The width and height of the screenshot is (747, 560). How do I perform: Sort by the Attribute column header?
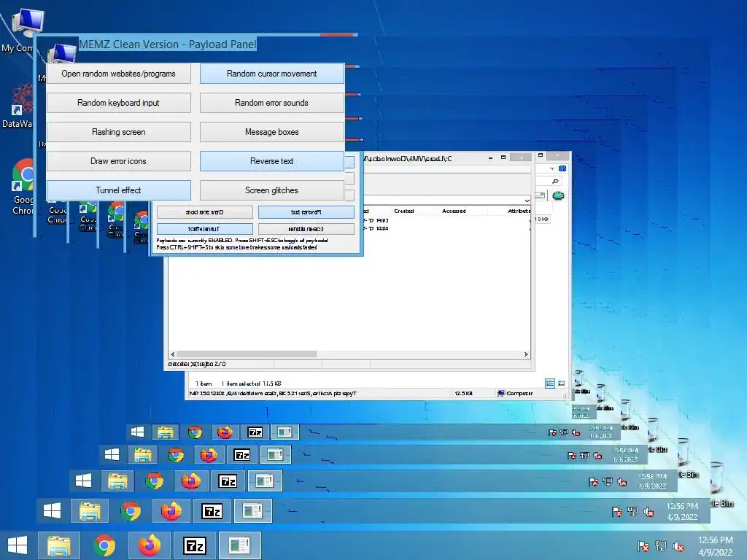(x=519, y=211)
